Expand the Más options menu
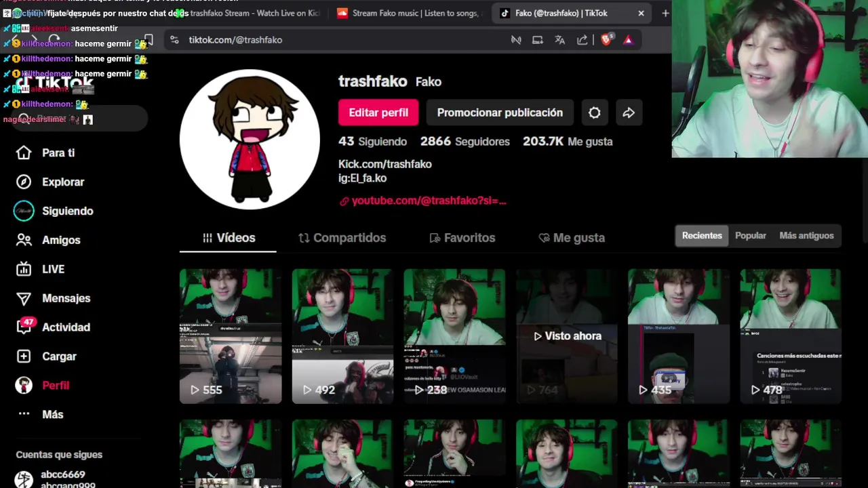868x488 pixels. 40,414
